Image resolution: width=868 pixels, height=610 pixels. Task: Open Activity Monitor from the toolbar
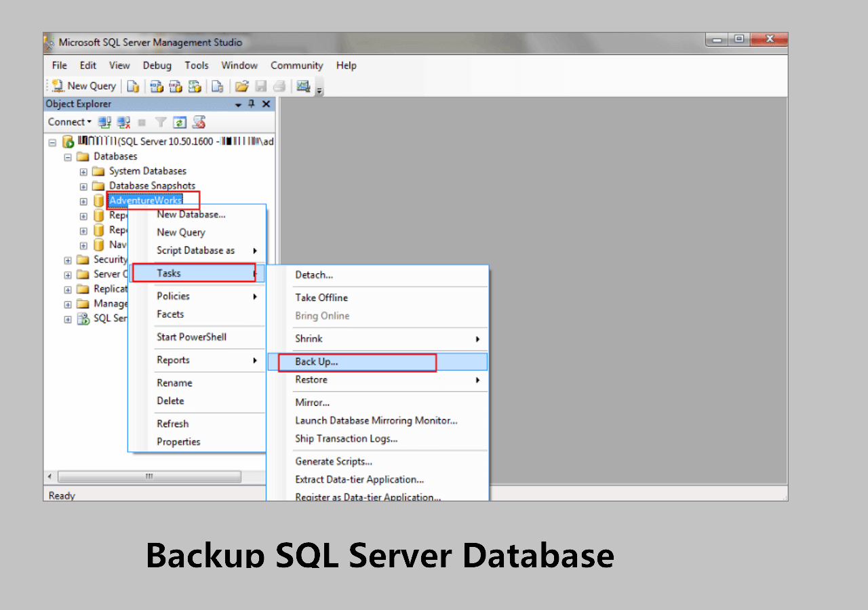[303, 86]
